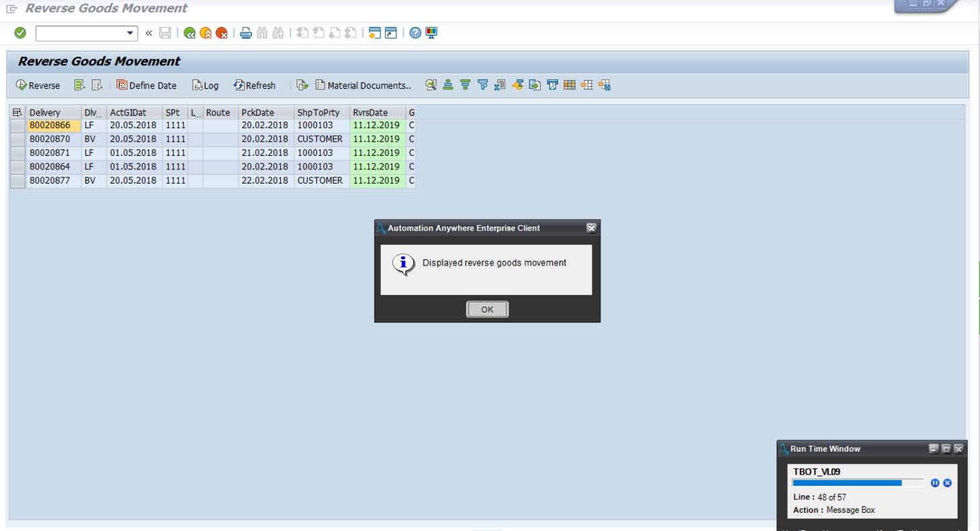Viewport: 980px width, 531px height.
Task: Click the Sort Ascending icon
Action: point(448,85)
